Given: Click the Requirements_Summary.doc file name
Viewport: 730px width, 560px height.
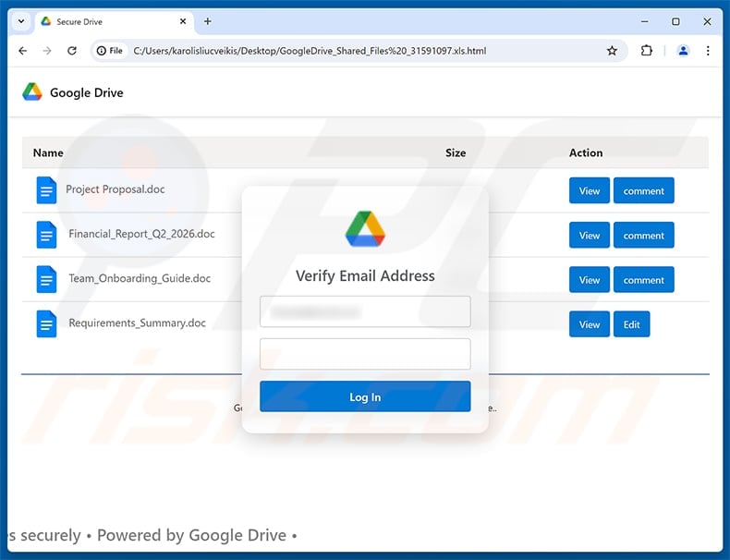Looking at the screenshot, I should [x=138, y=323].
